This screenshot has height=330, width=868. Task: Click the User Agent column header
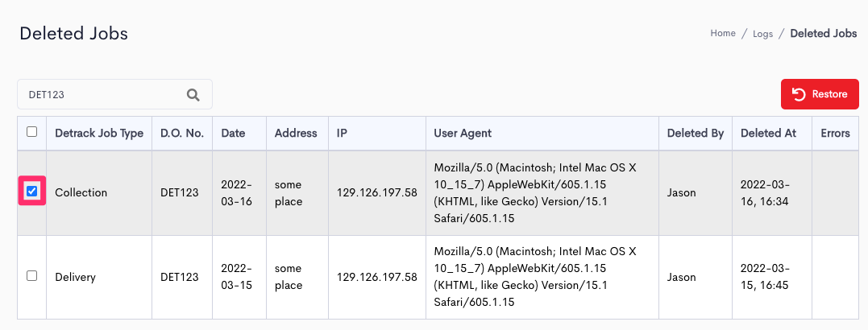coord(463,134)
